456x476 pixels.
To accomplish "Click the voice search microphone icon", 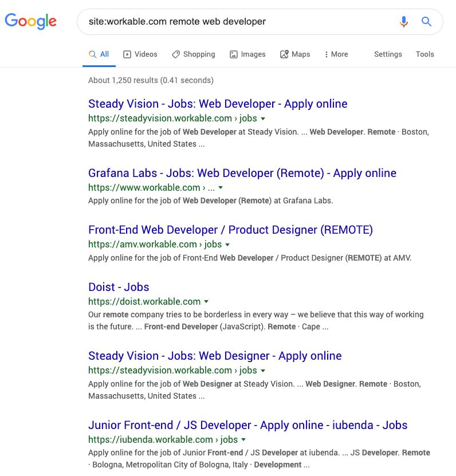I will (x=404, y=22).
